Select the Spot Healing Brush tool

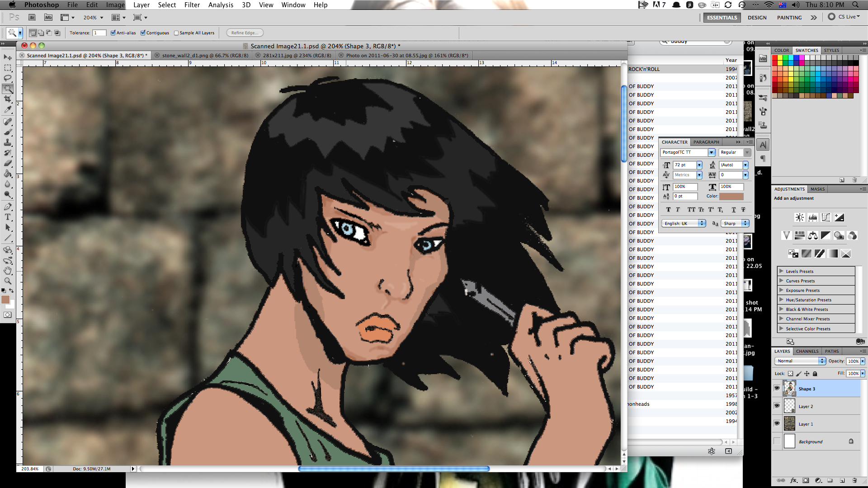pos(8,122)
